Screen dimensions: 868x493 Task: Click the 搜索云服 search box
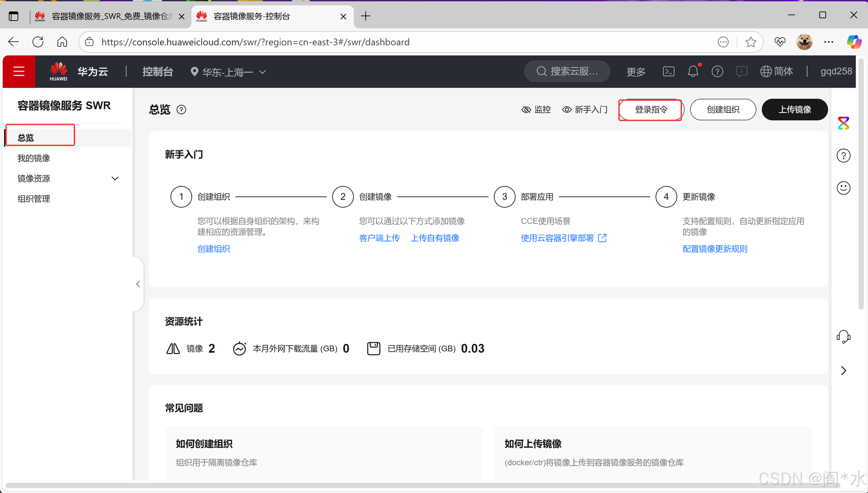567,71
